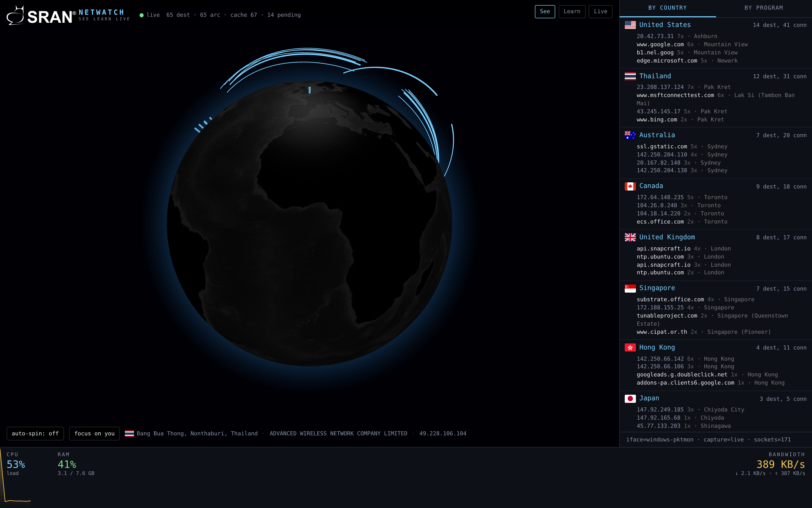
Task: Open the Thailand country heading
Action: (x=655, y=76)
